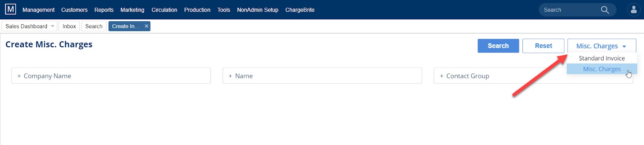This screenshot has height=145, width=644.
Task: Open the ChargeBrite menu
Action: pyautogui.click(x=300, y=10)
